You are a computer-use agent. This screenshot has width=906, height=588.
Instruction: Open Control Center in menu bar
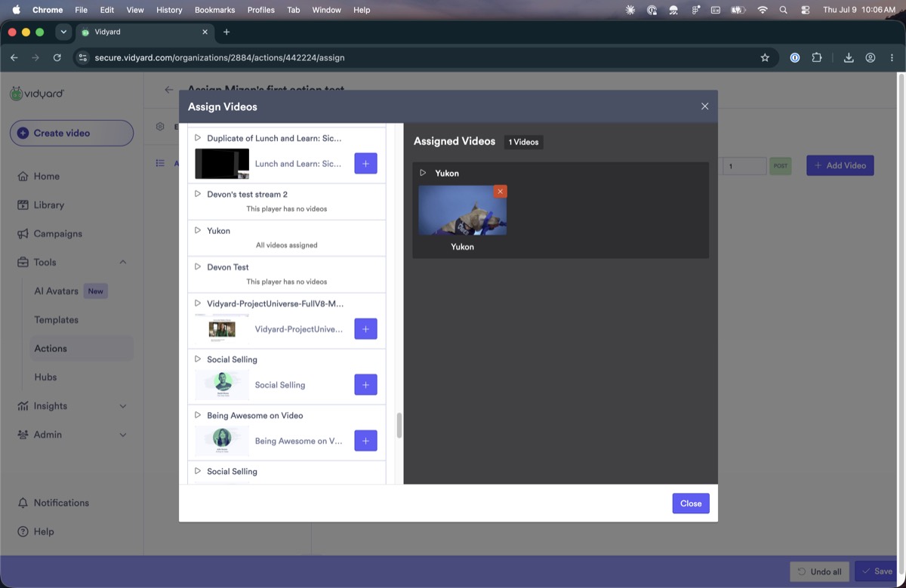805,10
